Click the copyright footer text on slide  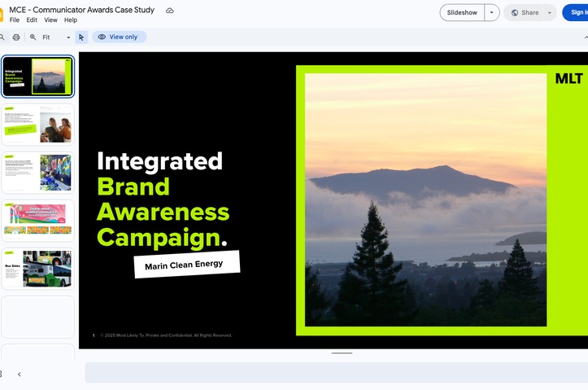166,335
